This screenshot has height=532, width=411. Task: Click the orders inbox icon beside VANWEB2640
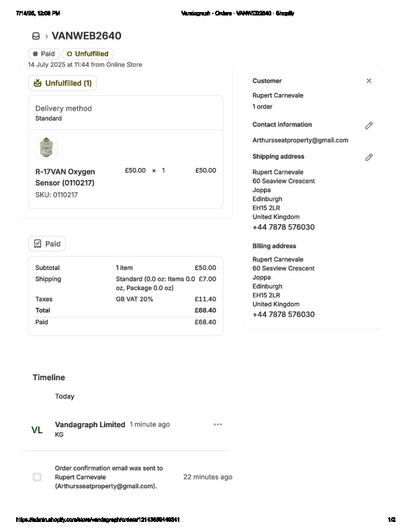[36, 36]
